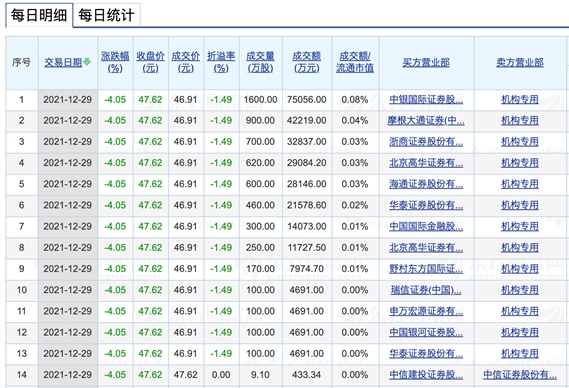
Task: Open buyer link 中信建投证券股...
Action: [426, 375]
